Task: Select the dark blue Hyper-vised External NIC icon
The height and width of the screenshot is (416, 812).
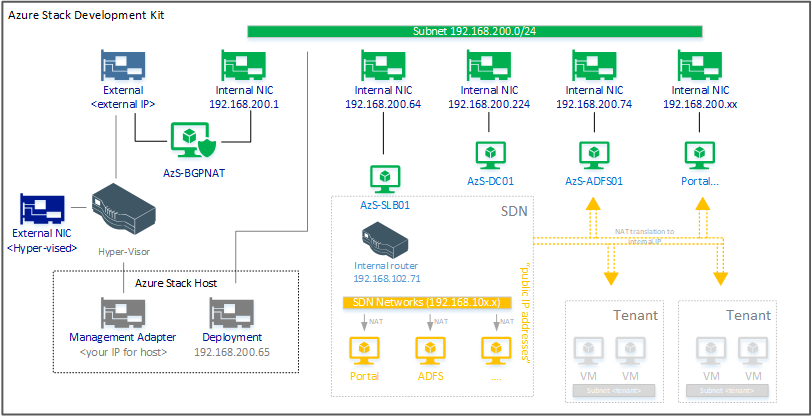Action: point(42,209)
